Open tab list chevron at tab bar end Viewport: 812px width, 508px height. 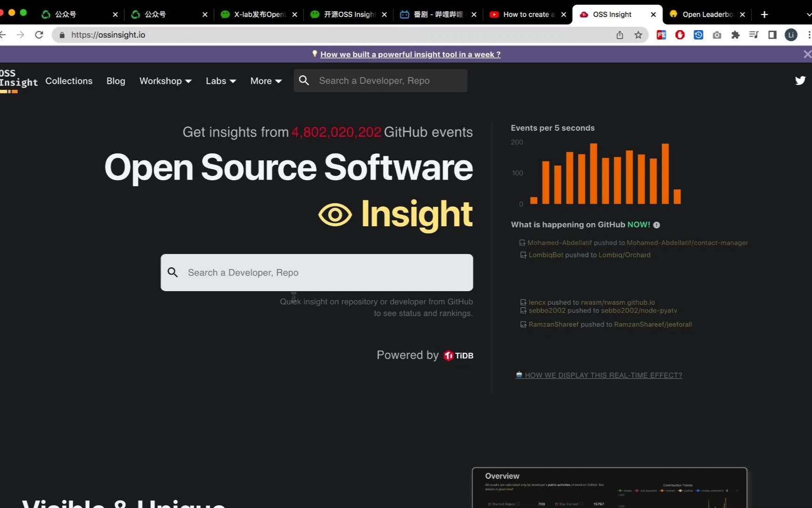pyautogui.click(x=808, y=15)
